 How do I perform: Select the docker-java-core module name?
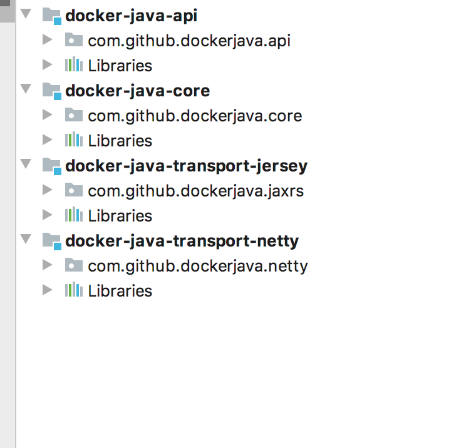coord(138,91)
